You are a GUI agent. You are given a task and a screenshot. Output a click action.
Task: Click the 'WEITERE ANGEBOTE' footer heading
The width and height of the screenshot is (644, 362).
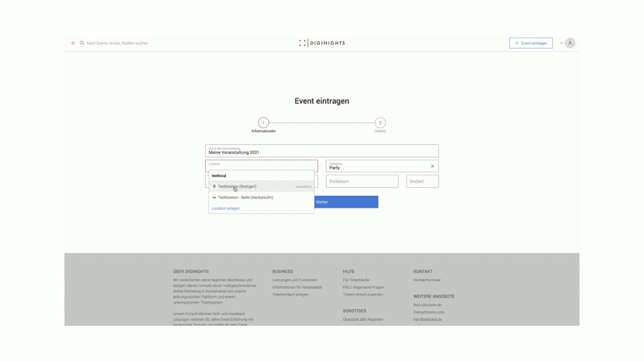(x=434, y=296)
